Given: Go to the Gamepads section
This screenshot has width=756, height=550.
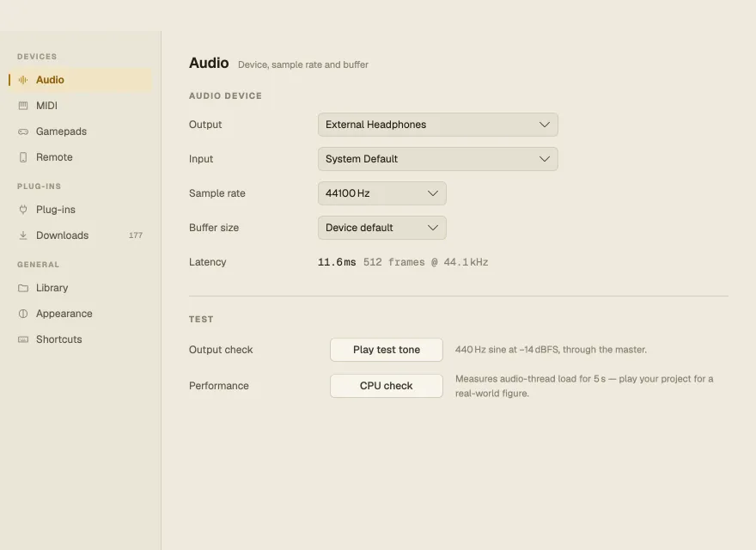Looking at the screenshot, I should click(81, 131).
